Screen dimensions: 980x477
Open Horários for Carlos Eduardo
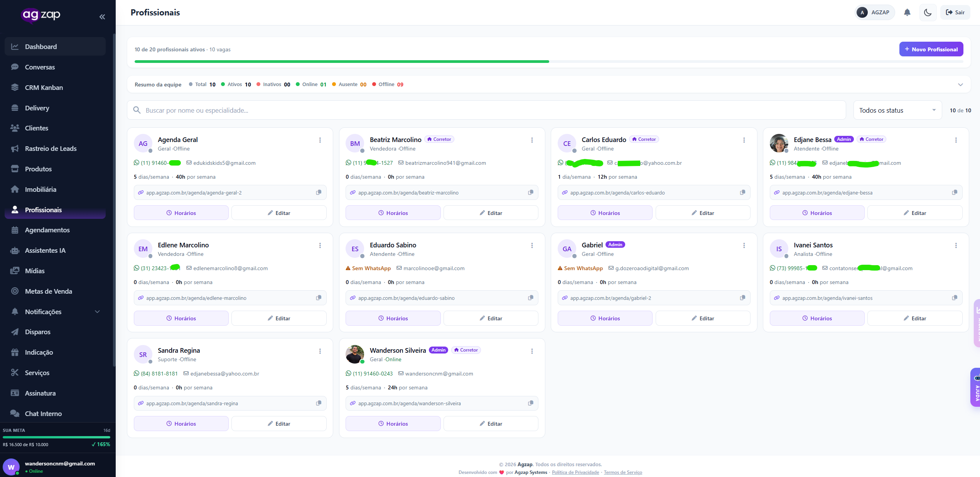coord(605,213)
